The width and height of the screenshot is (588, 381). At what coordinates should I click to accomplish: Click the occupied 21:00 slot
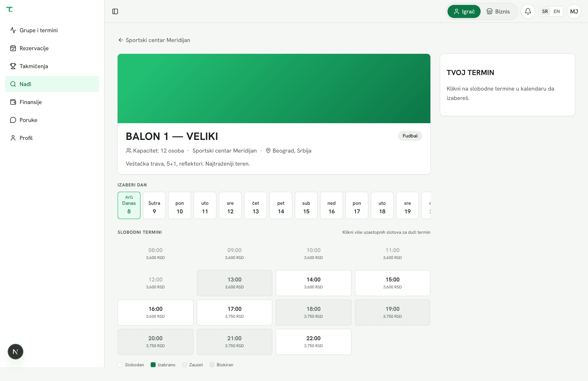pos(234,341)
